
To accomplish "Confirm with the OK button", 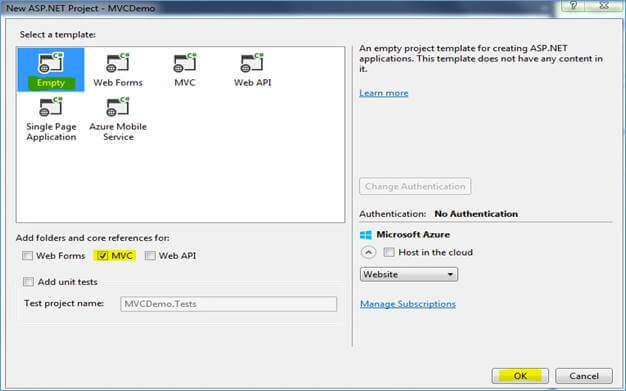I will coord(520,376).
